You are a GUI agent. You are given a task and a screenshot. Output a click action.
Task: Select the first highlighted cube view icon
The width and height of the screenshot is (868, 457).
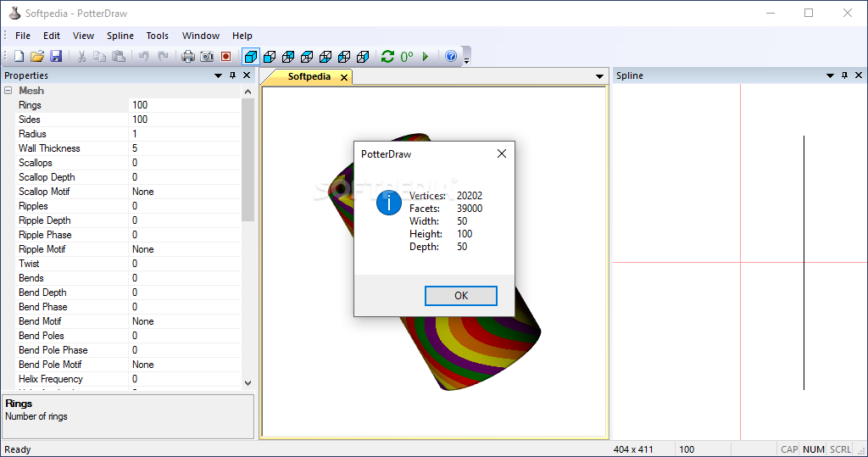click(x=251, y=56)
